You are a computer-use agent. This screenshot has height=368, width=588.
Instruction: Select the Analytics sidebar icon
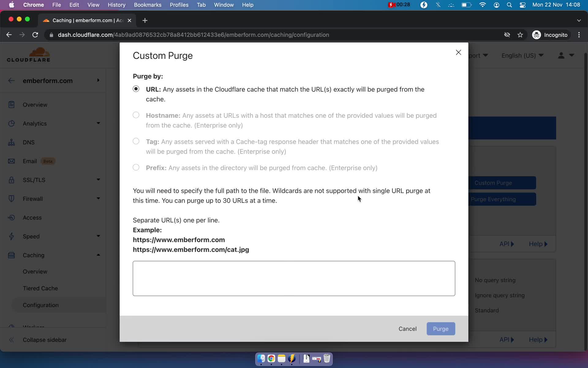11,123
